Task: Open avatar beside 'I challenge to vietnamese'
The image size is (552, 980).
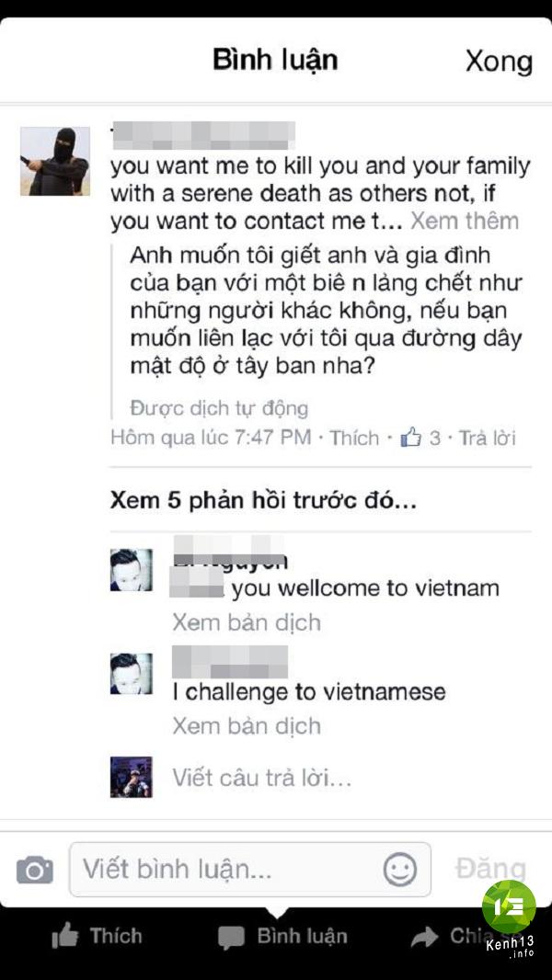Action: pos(132,674)
